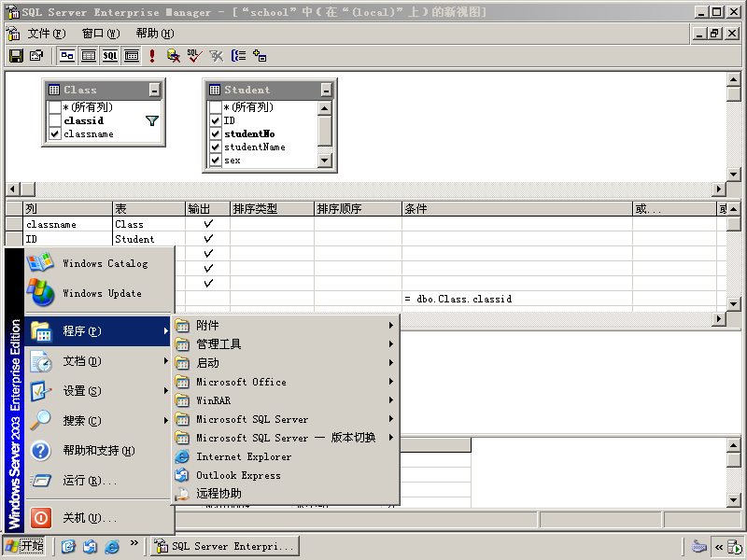
Task: Collapse the Class table window
Action: click(x=154, y=90)
